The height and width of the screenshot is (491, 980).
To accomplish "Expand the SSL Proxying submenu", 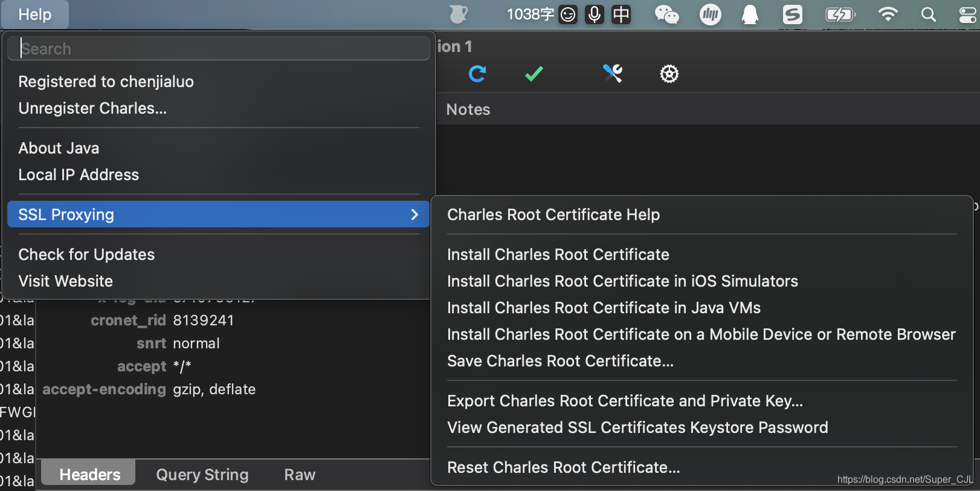I will (219, 215).
